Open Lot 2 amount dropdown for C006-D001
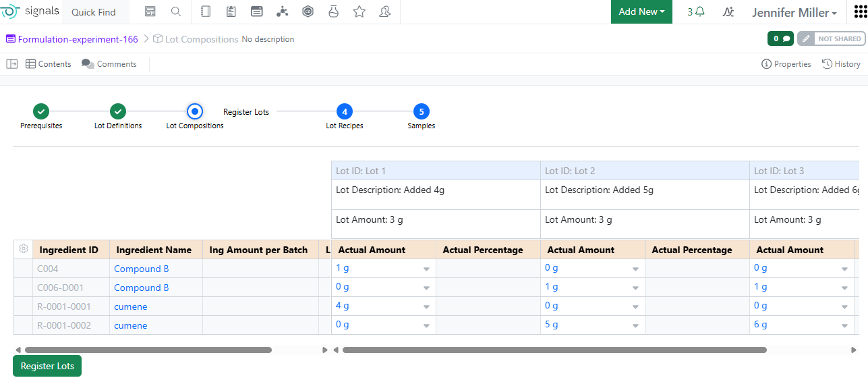Image resolution: width=868 pixels, height=378 pixels. coord(635,288)
